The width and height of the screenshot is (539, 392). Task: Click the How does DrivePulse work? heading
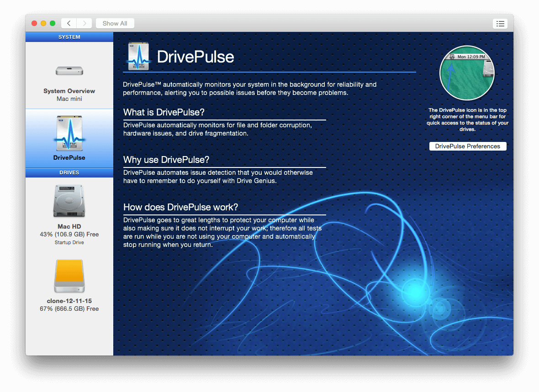[x=181, y=207]
